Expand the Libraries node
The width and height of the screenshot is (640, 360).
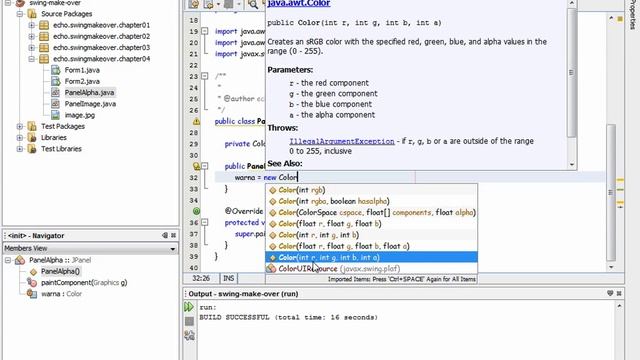tap(20, 138)
